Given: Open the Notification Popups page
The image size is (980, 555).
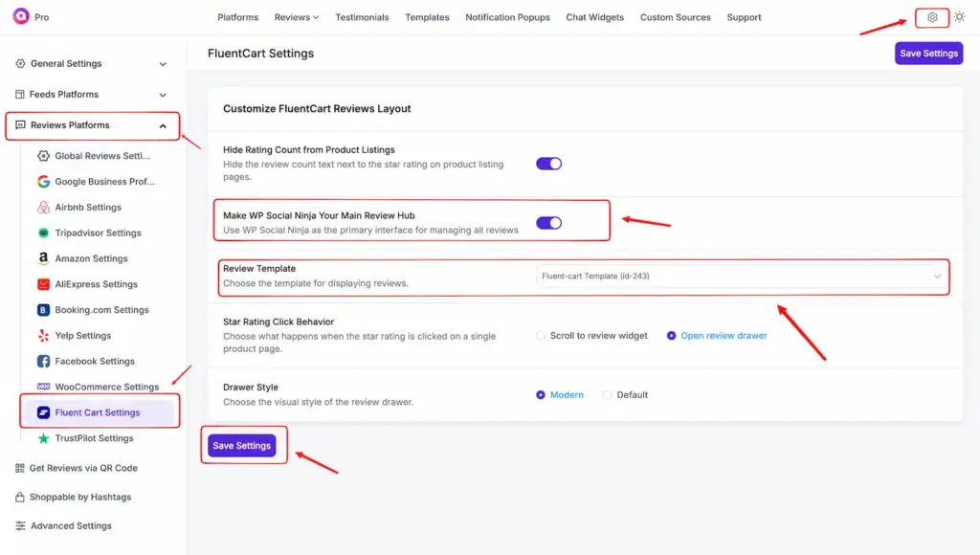Looking at the screenshot, I should 507,16.
